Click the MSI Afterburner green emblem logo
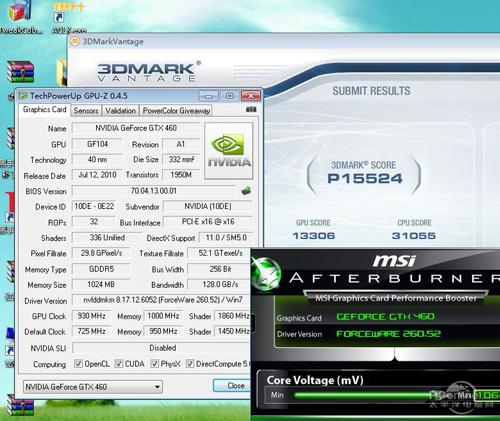The width and height of the screenshot is (500, 421). click(x=266, y=273)
